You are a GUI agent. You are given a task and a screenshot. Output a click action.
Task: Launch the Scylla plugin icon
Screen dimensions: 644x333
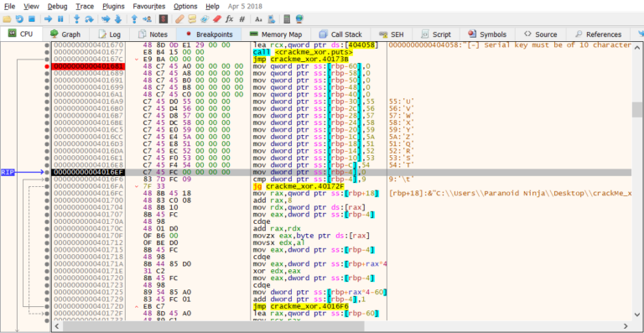click(x=164, y=19)
